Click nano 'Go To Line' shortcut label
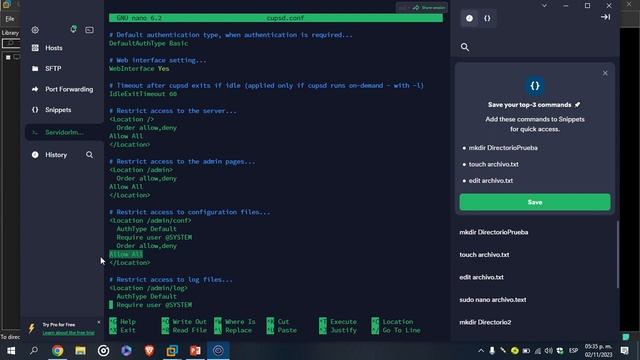Screen dimensions: 640x360 tap(401, 330)
